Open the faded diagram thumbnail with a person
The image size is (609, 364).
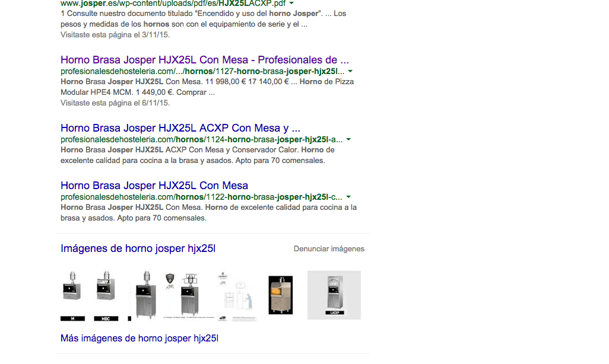click(x=237, y=296)
